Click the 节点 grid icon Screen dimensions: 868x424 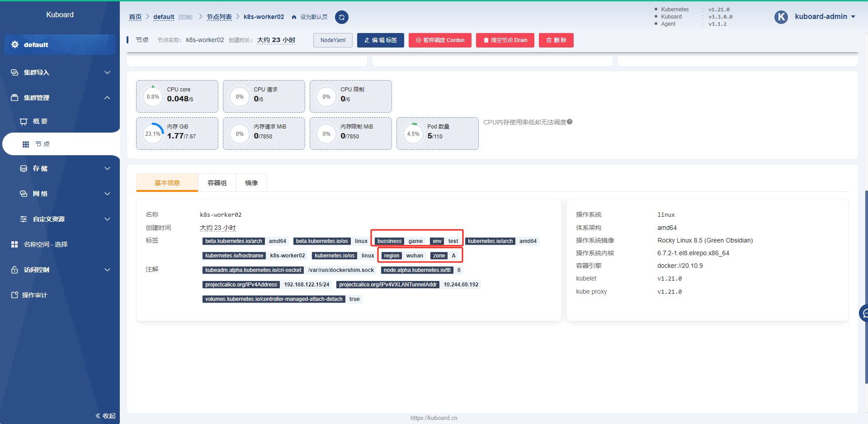click(x=26, y=144)
